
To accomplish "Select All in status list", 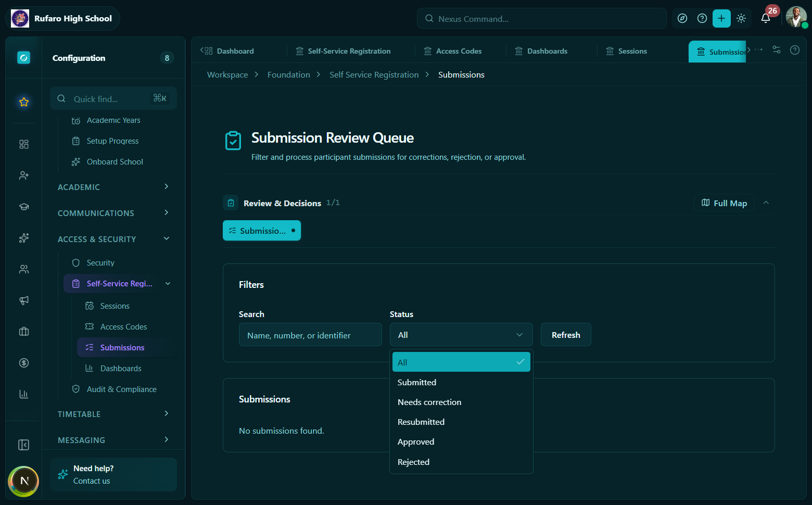I will pos(461,362).
